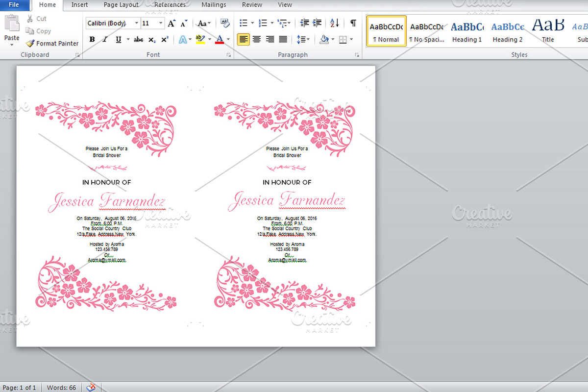Open the File tab

(14, 5)
